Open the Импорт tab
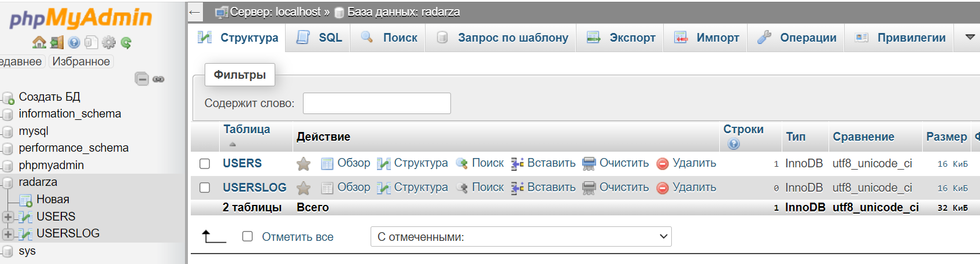Image resolution: width=980 pixels, height=264 pixels. tap(706, 38)
